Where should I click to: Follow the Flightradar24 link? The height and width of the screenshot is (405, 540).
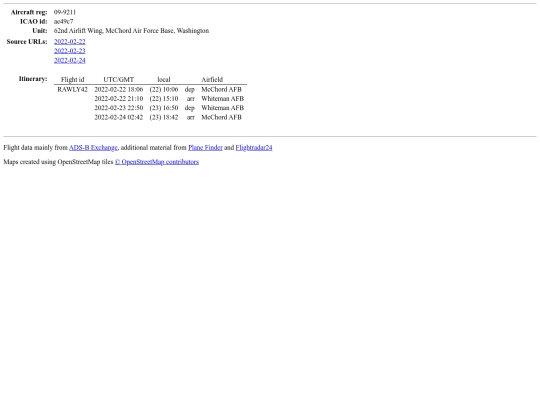click(254, 148)
